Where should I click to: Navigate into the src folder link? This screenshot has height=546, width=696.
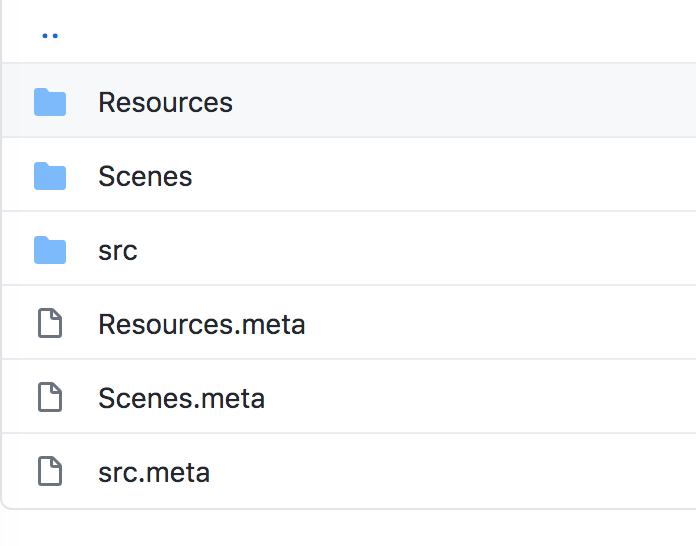pos(118,250)
